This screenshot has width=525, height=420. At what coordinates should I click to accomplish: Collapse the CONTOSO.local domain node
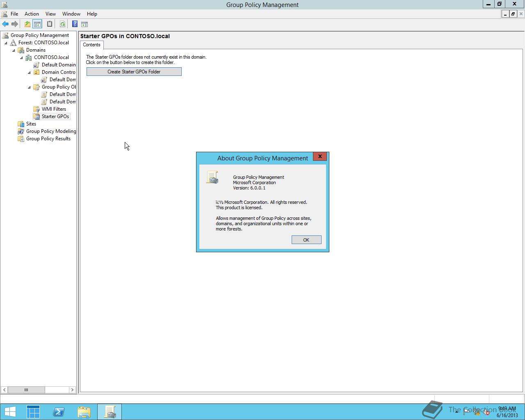click(22, 57)
